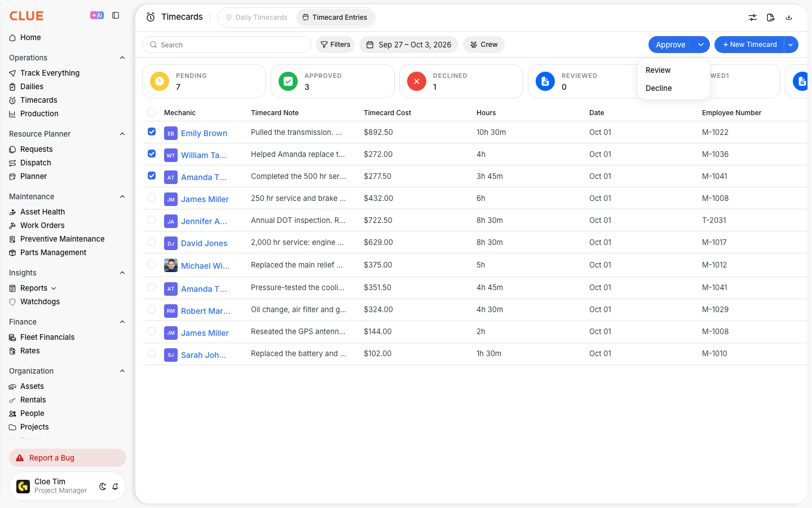
Task: Collapse the sidebar panel icon
Action: tap(116, 16)
